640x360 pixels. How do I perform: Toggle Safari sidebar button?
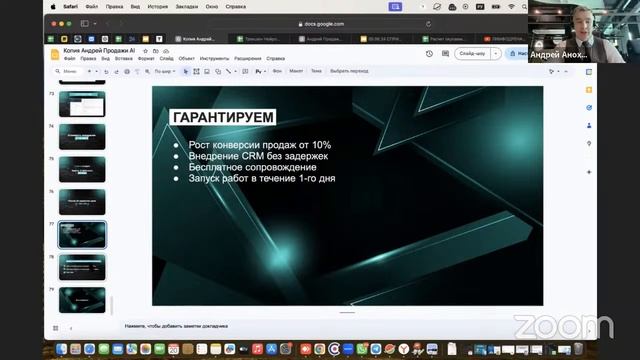[x=84, y=24]
